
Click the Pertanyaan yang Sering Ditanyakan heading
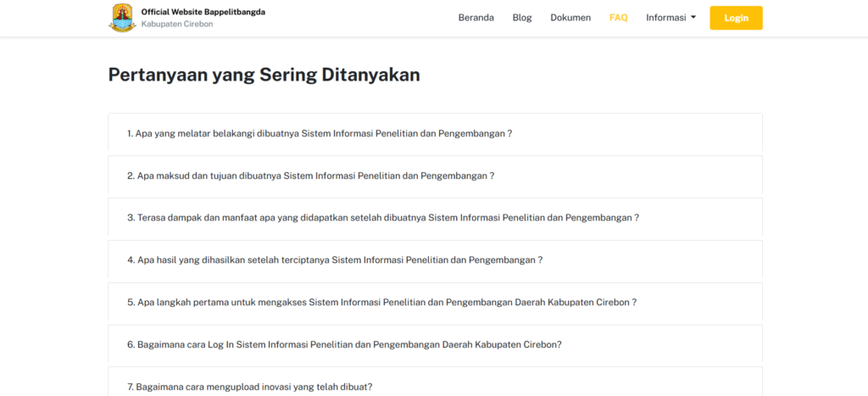[264, 75]
